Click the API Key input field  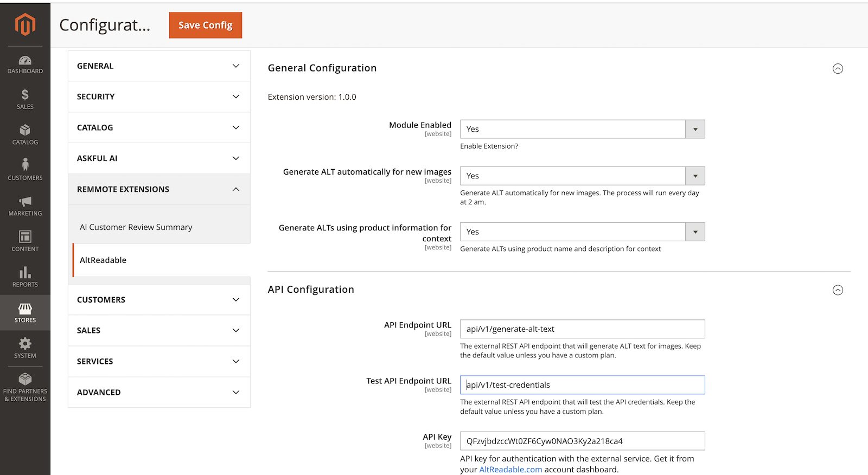(x=582, y=441)
